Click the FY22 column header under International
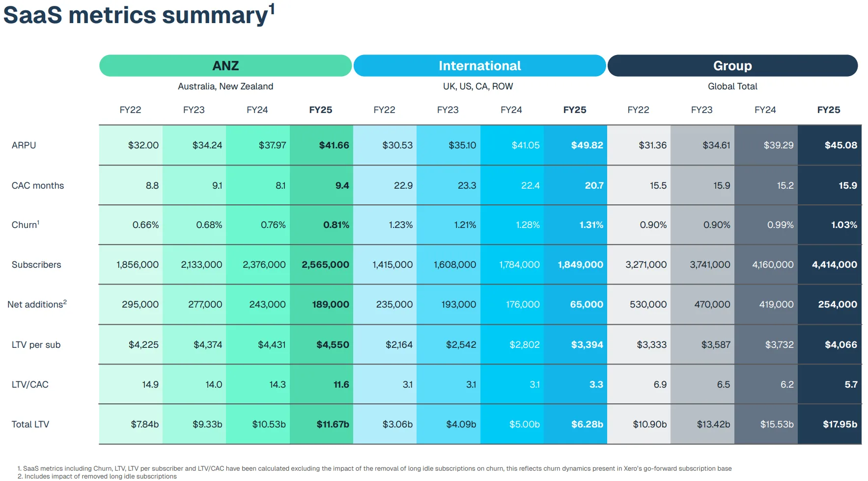 384,110
